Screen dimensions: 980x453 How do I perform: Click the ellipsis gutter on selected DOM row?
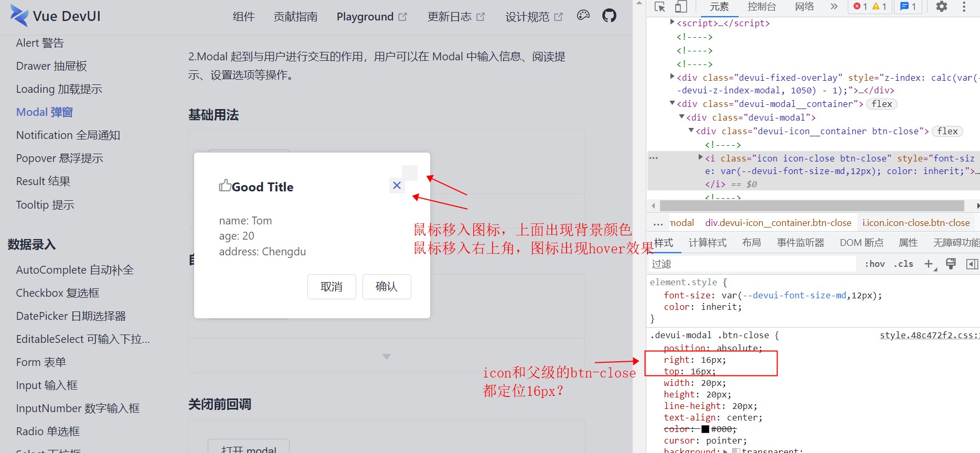[654, 158]
